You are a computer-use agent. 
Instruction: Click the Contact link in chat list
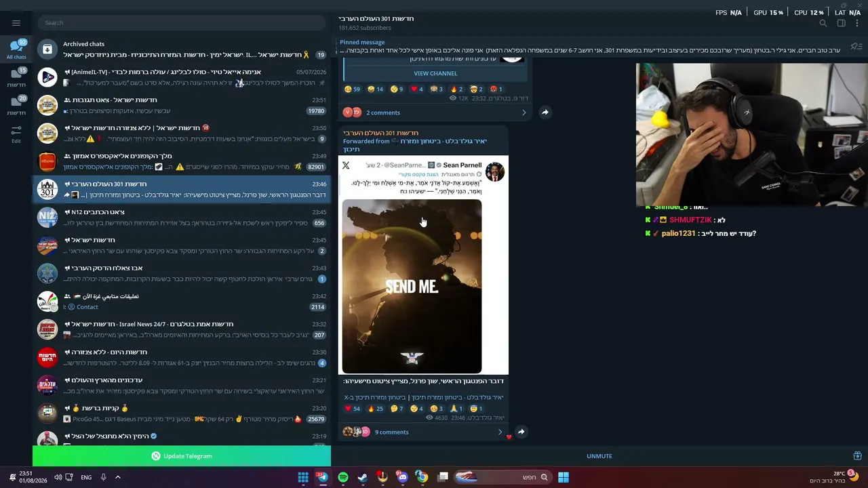pyautogui.click(x=87, y=307)
